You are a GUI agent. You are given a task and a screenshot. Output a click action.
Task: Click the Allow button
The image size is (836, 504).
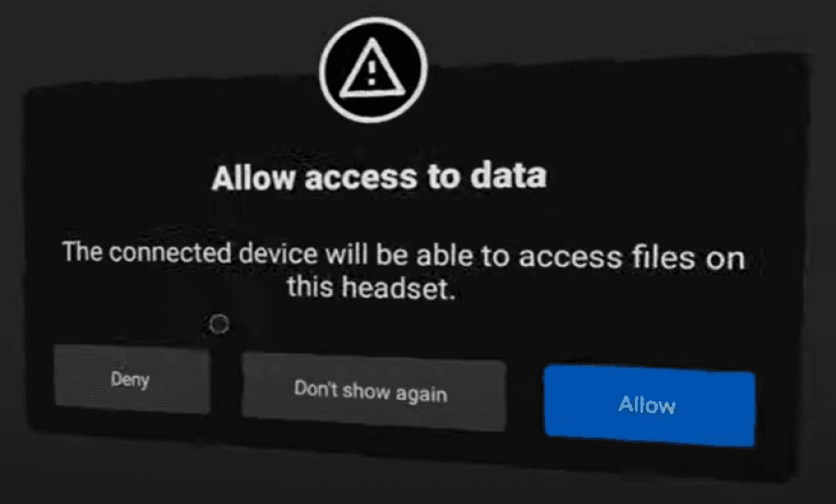click(650, 406)
